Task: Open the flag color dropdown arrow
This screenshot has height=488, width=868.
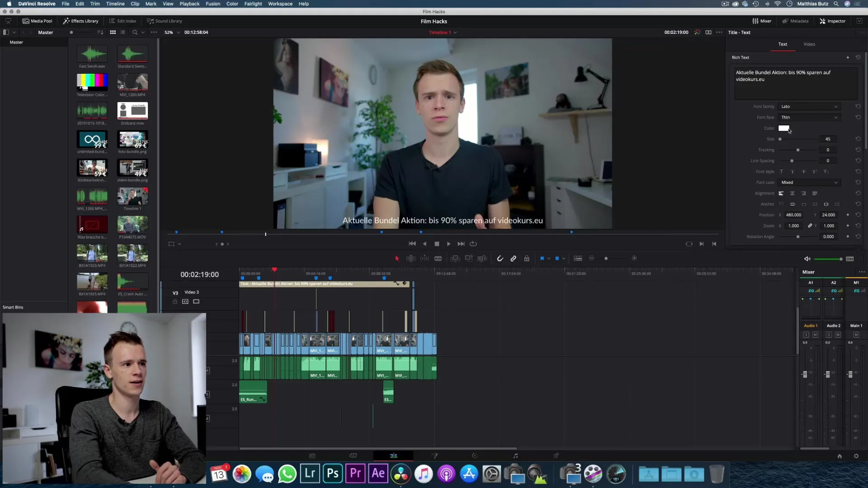Action: tap(549, 259)
